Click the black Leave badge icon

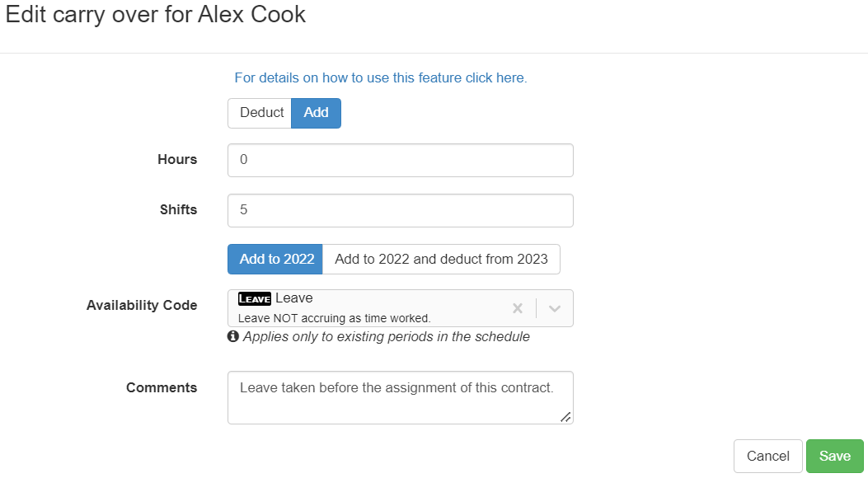[254, 298]
